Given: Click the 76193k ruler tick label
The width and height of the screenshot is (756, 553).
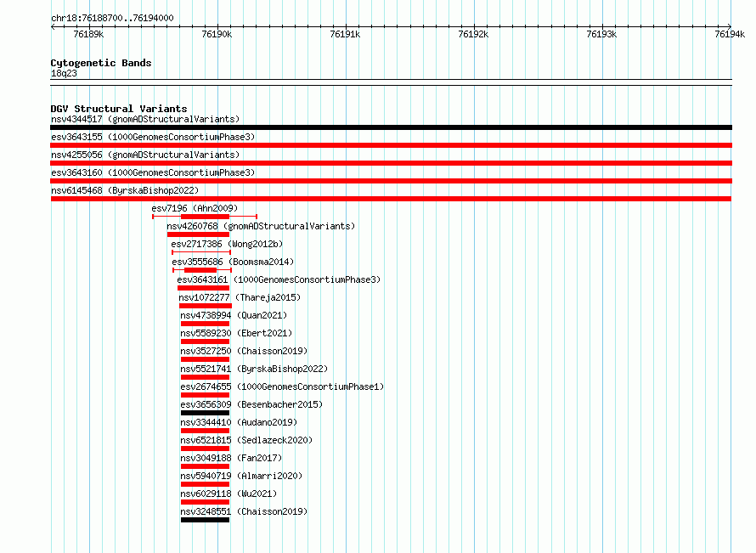Looking at the screenshot, I should point(601,34).
